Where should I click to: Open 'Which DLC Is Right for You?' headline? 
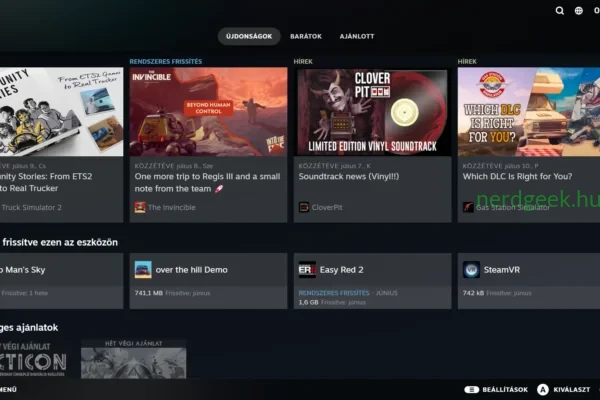517,176
